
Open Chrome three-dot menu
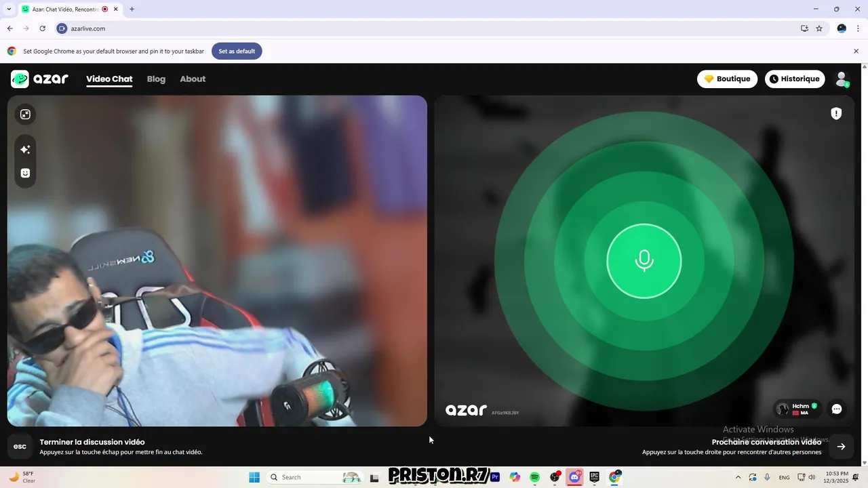point(859,28)
